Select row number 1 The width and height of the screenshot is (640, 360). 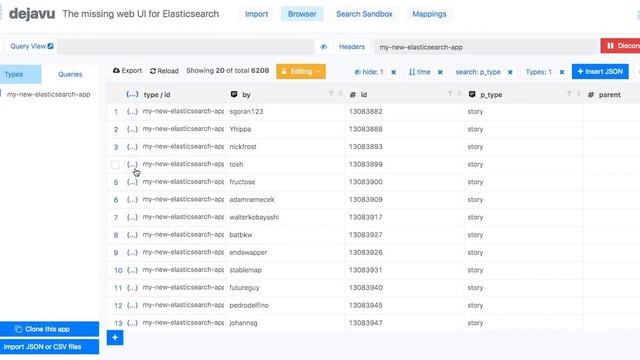pos(116,111)
